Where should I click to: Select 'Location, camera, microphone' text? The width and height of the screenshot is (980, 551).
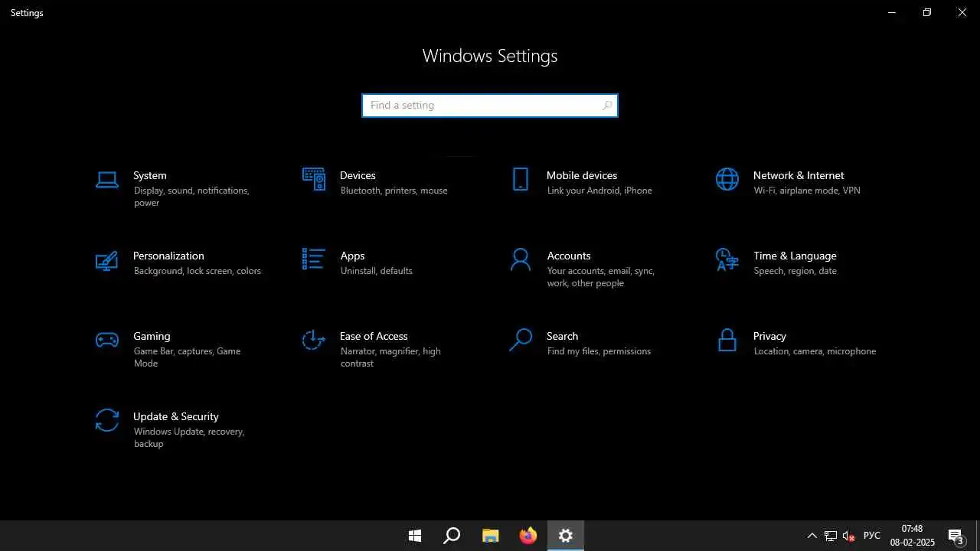(x=815, y=351)
